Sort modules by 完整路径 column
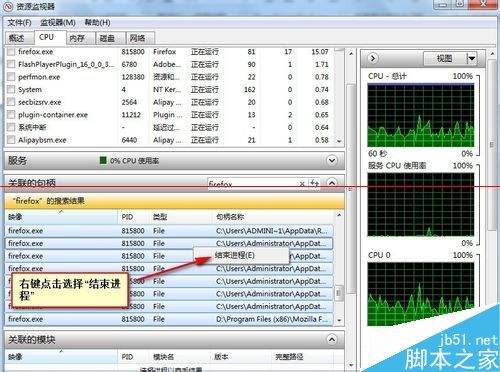The width and height of the screenshot is (500, 372). tap(302, 357)
